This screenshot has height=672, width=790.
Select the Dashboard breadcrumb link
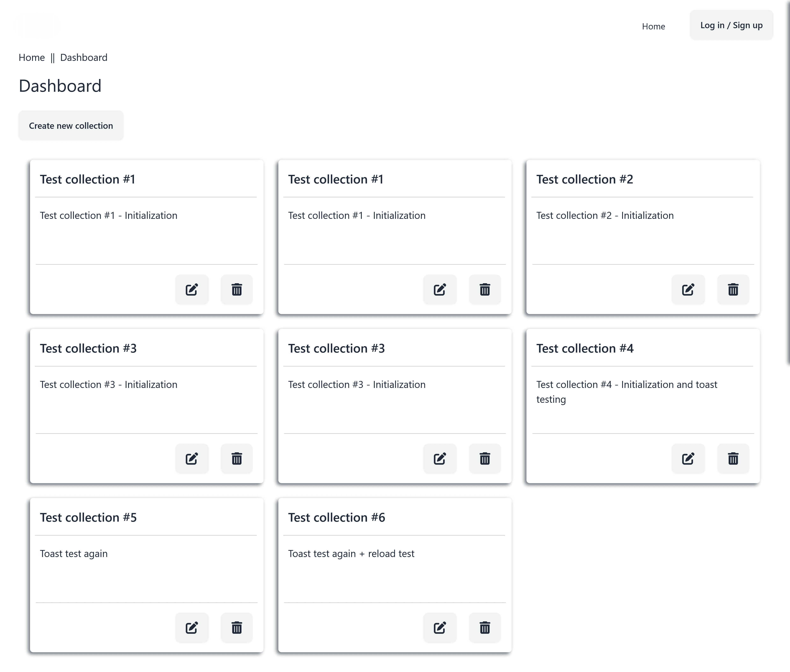pyautogui.click(x=84, y=58)
